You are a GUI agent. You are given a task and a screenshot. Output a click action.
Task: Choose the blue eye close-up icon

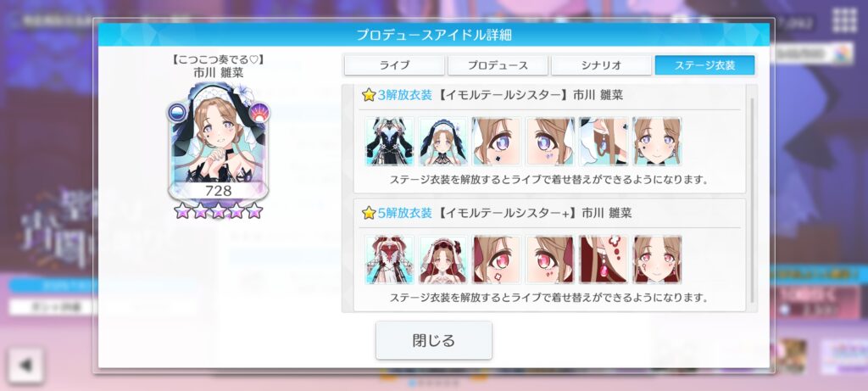(497, 142)
